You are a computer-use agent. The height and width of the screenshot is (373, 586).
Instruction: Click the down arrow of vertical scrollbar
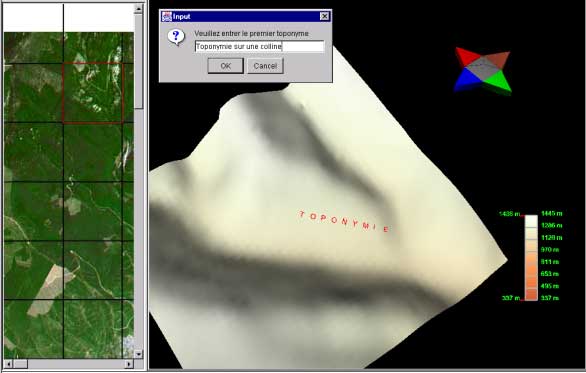pyautogui.click(x=138, y=354)
